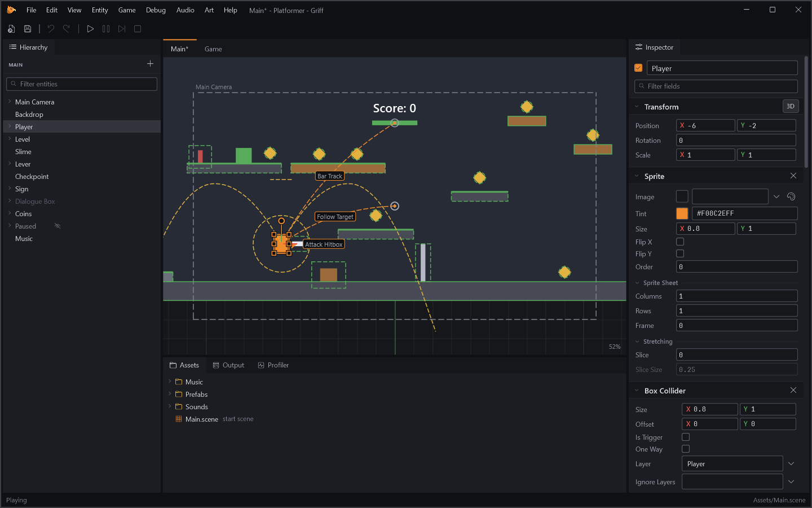Toggle the 3D transform button

coord(791,106)
